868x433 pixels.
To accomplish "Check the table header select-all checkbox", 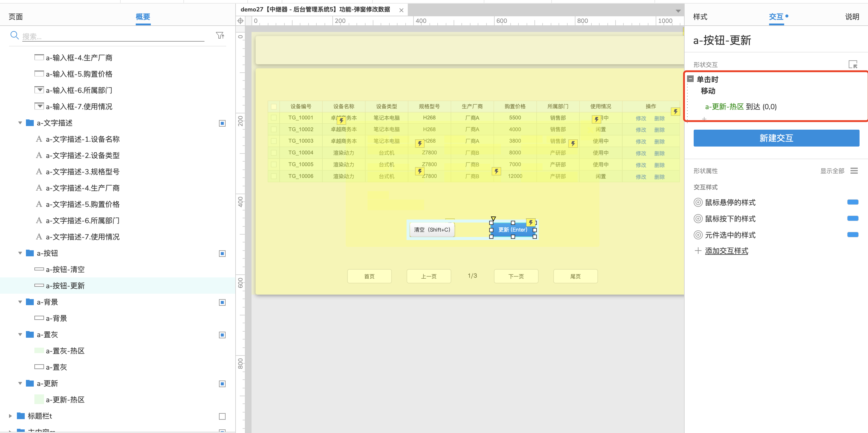I will (x=274, y=106).
